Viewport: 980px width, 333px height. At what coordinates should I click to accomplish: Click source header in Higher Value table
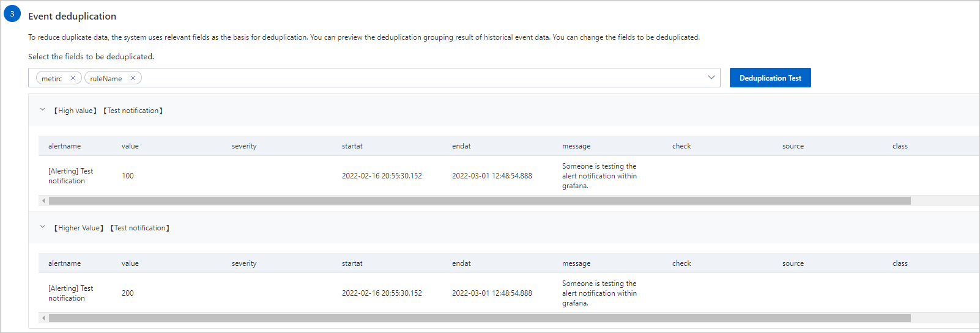click(x=793, y=263)
